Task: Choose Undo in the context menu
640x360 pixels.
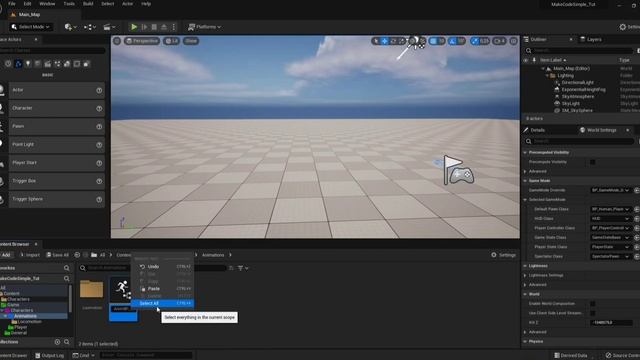Action: coord(162,267)
